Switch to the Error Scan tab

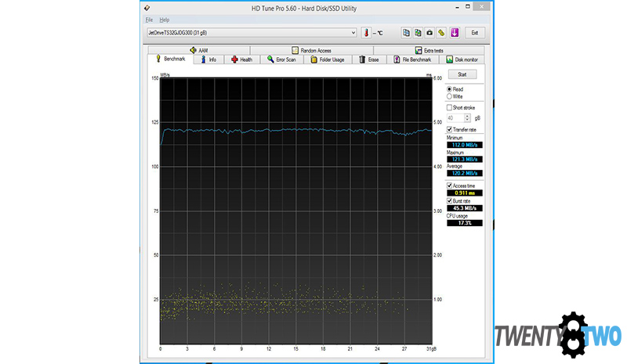(x=281, y=59)
